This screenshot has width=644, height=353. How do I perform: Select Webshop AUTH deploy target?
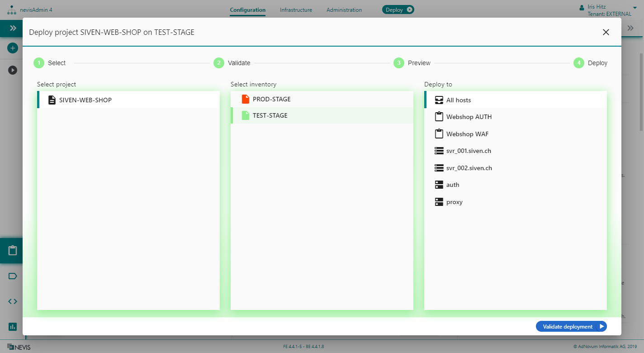[516, 117]
